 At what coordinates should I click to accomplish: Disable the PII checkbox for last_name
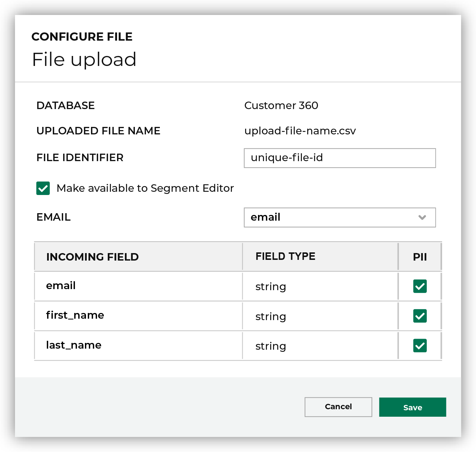(x=420, y=345)
